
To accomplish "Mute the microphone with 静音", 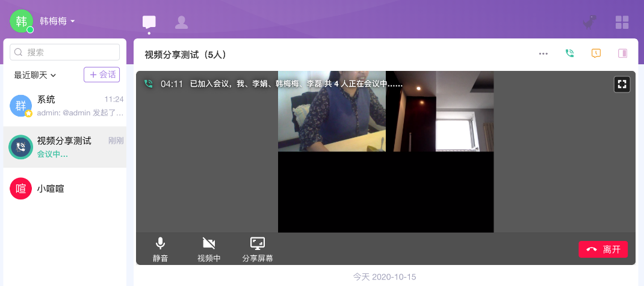I will pos(160,249).
